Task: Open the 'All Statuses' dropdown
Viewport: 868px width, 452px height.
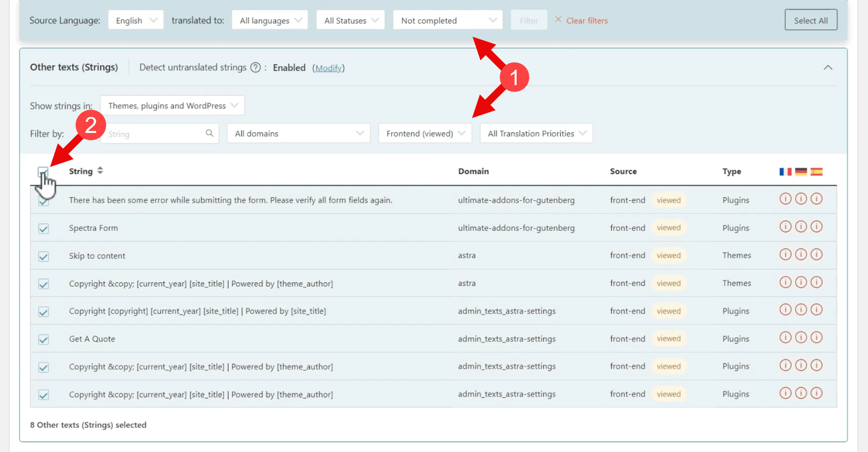Action: pos(350,20)
